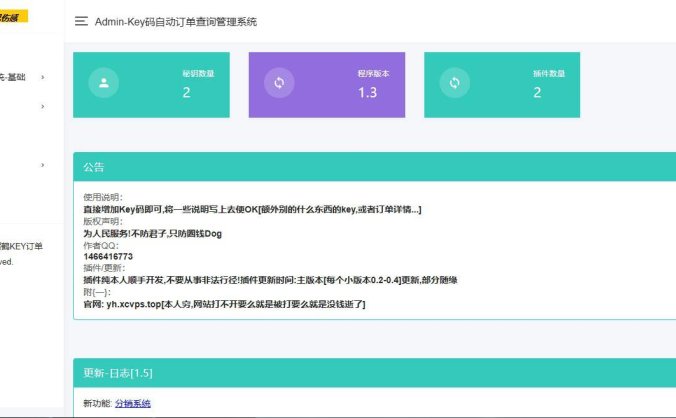Expand the 基础 sidebar menu chevron
This screenshot has height=418, width=676.
pos(43,77)
